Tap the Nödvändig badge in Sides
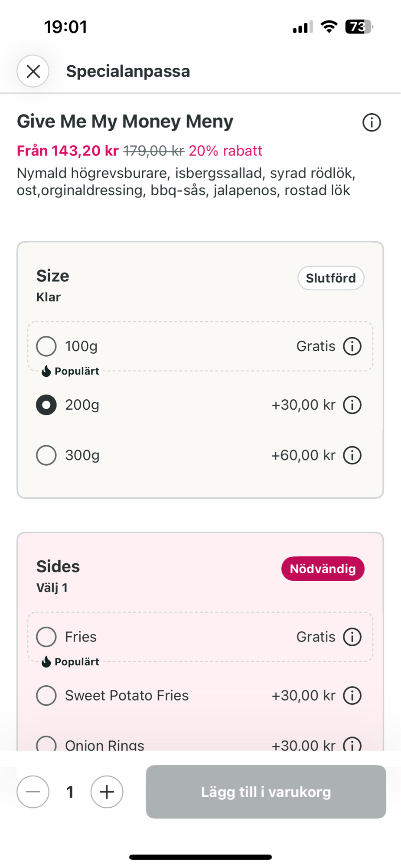The image size is (401, 868). click(323, 569)
